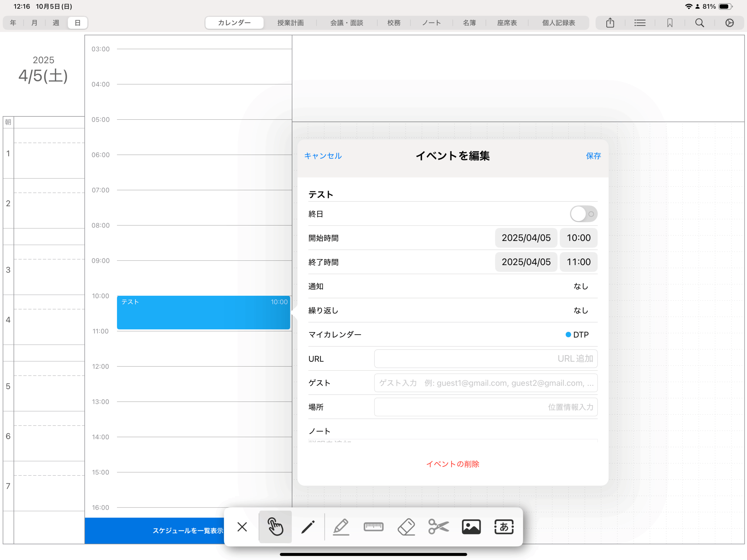747x560 pixels.
Task: Select the eraser tool
Action: [406, 526]
